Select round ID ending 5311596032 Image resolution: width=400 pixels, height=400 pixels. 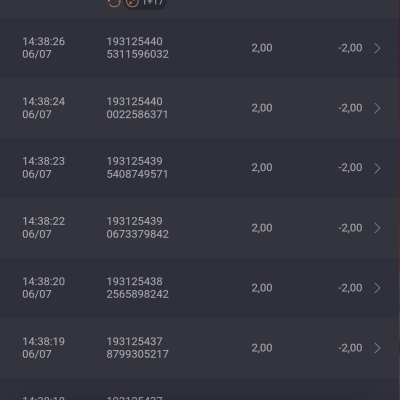pyautogui.click(x=138, y=48)
